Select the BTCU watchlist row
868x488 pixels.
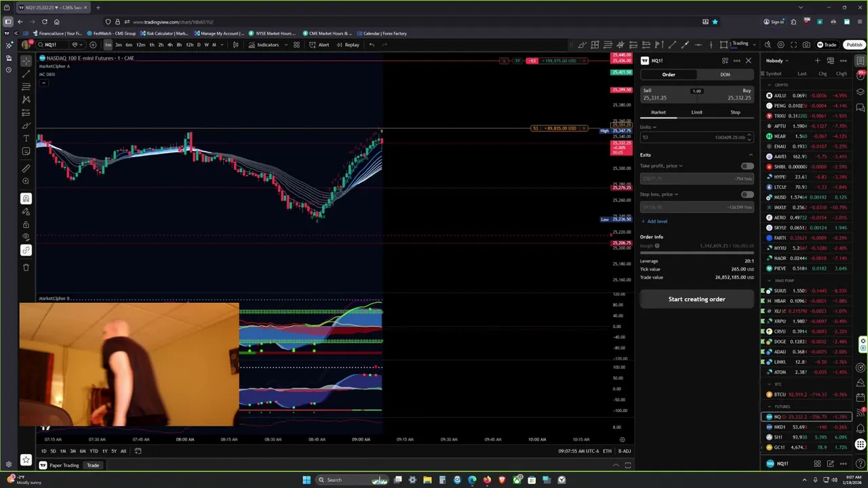806,394
